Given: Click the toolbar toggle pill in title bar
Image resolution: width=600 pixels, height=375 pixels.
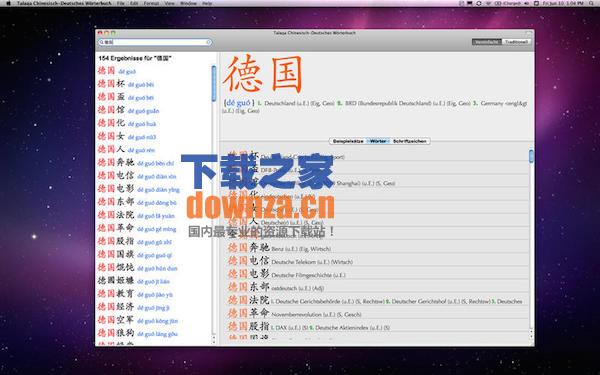Looking at the screenshot, I should click(x=528, y=33).
